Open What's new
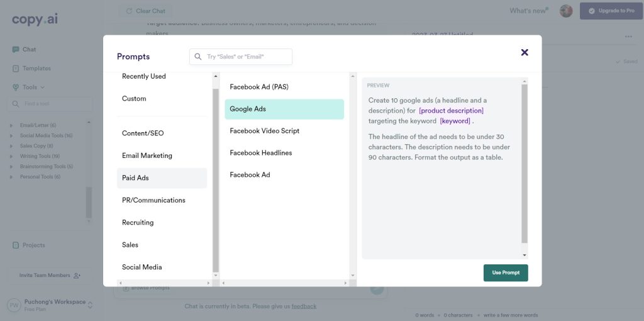The image size is (644, 321). 528,11
